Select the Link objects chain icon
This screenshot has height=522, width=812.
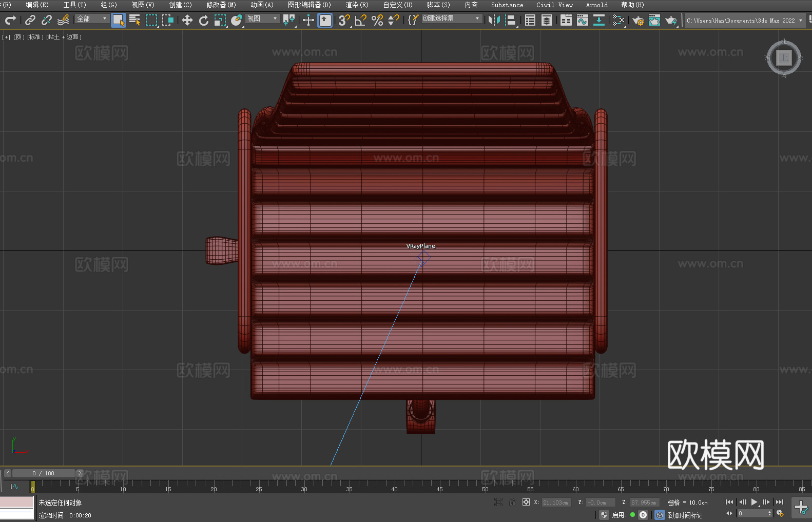(x=30, y=20)
